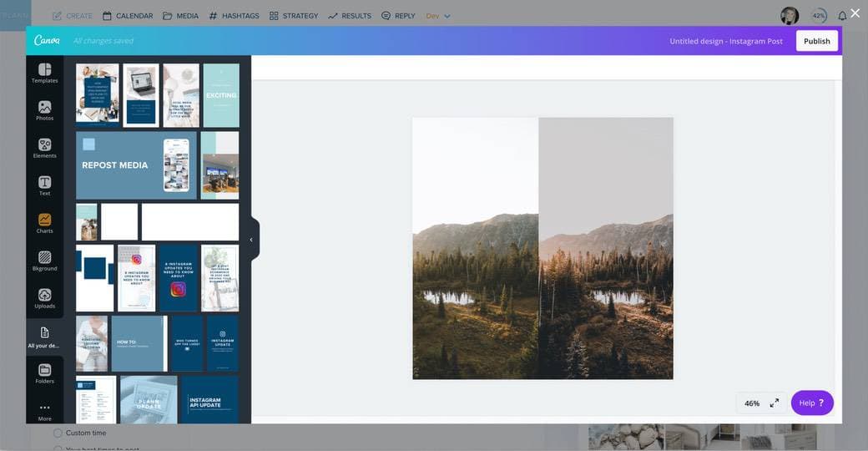The height and width of the screenshot is (451, 868).
Task: Select the EXCITING teal design thumbnail
Action: tap(221, 95)
